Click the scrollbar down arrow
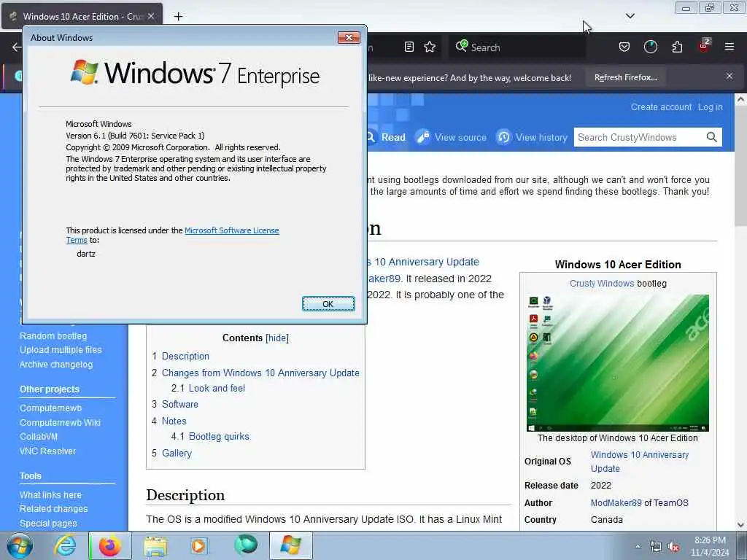The width and height of the screenshot is (747, 560). (740, 525)
